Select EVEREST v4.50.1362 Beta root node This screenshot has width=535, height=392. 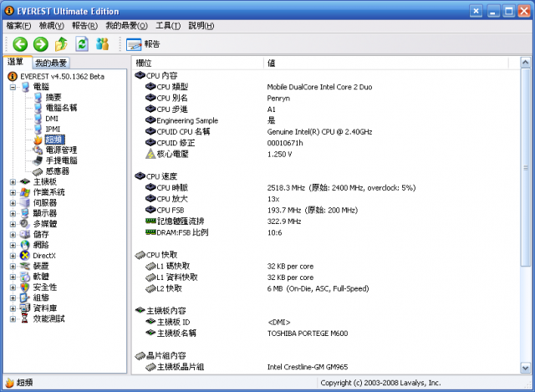(x=62, y=76)
